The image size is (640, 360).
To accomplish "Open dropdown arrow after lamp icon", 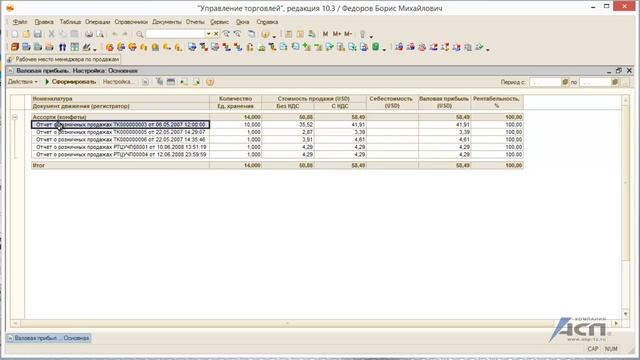I will 371,36.
